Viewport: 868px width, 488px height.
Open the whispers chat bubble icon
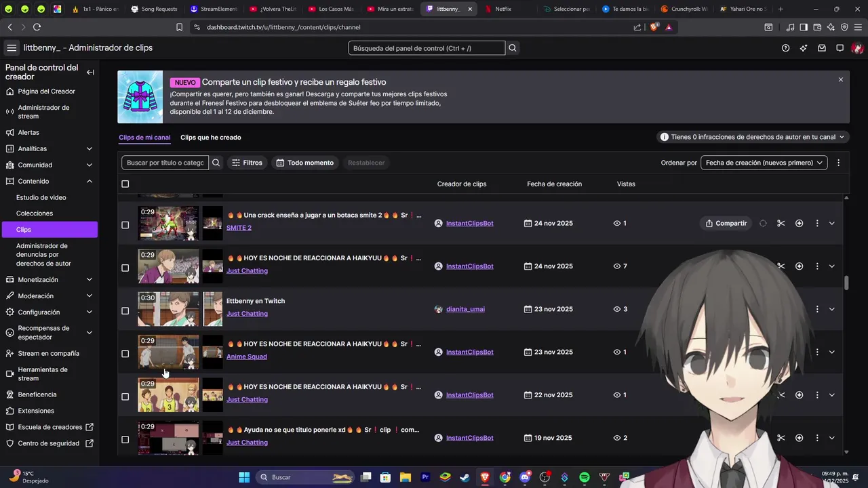point(840,48)
